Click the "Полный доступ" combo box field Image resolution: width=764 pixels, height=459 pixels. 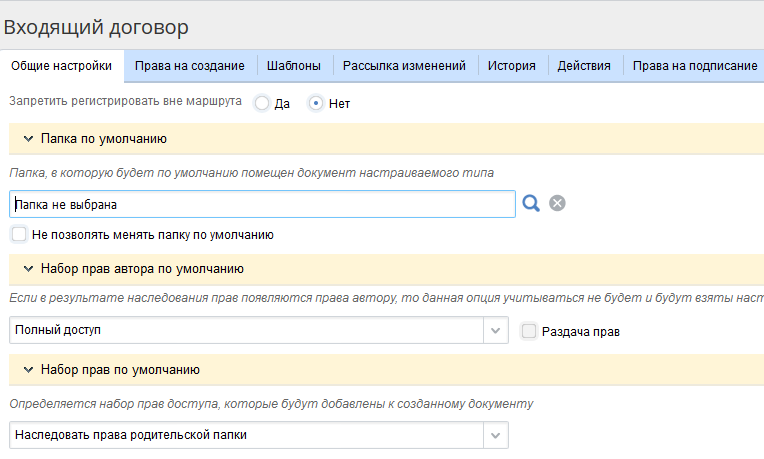(245, 330)
